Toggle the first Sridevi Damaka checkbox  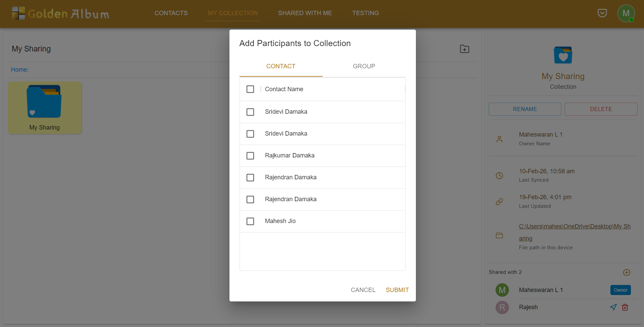250,112
